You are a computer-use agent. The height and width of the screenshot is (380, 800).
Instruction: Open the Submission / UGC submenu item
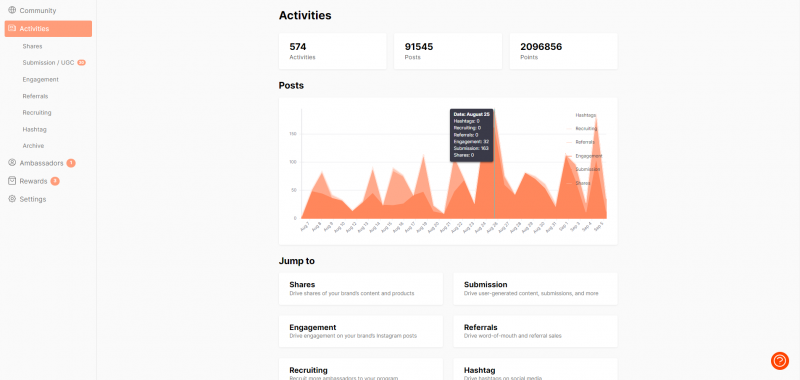48,63
